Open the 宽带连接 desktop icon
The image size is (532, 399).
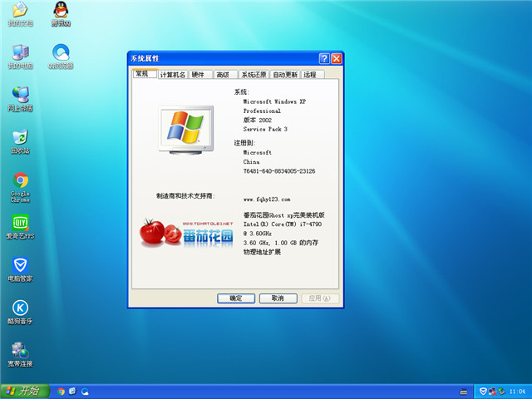click(20, 355)
